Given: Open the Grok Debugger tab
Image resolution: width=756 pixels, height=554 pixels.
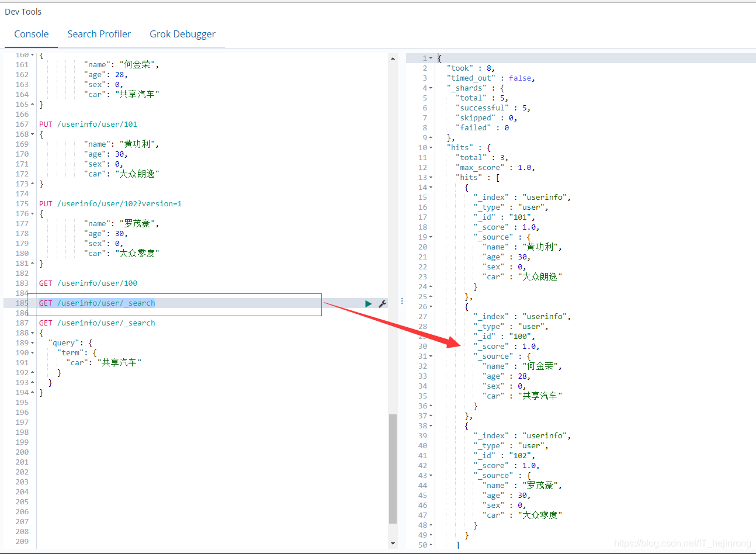Looking at the screenshot, I should pos(182,34).
